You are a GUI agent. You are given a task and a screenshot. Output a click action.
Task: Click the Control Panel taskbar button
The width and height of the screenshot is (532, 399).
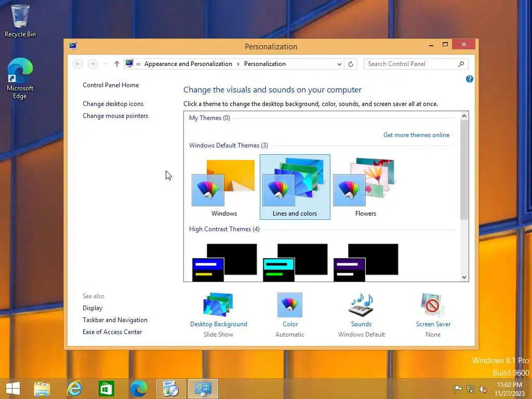203,389
